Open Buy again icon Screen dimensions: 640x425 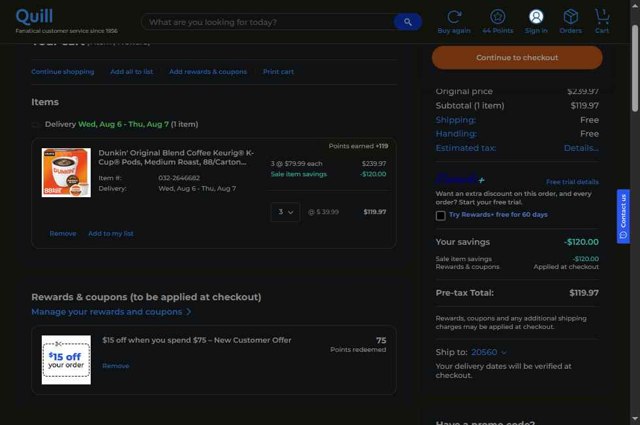(454, 17)
